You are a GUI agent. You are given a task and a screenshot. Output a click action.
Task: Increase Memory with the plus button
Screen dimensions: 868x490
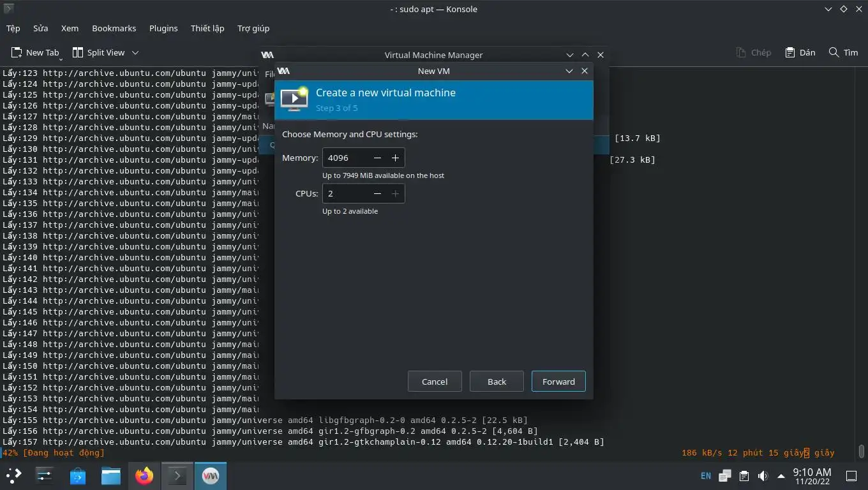point(395,158)
